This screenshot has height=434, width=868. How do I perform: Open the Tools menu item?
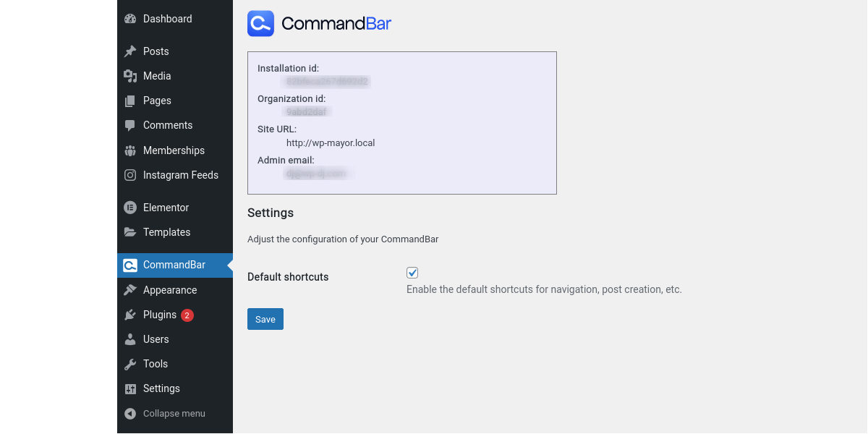175,364
